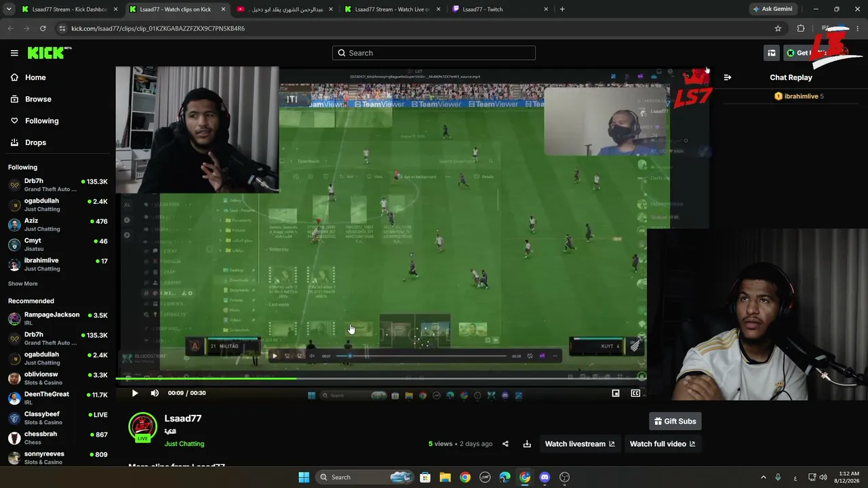Screen dimensions: 868x488
Task: Open ibrahimlive profile in chat replay
Action: pos(801,96)
